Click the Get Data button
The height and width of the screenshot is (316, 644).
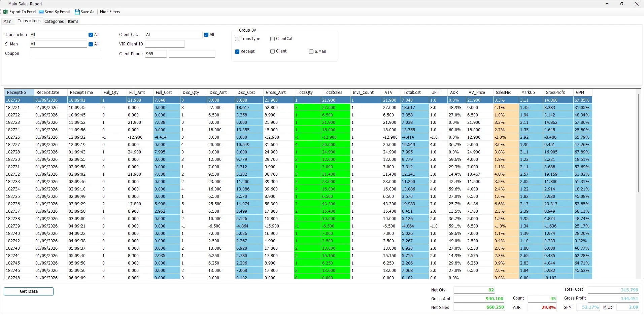point(29,291)
